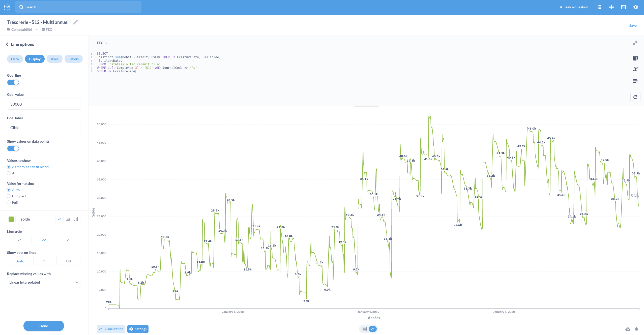Click the edit pencil icon beside title

pos(76,22)
